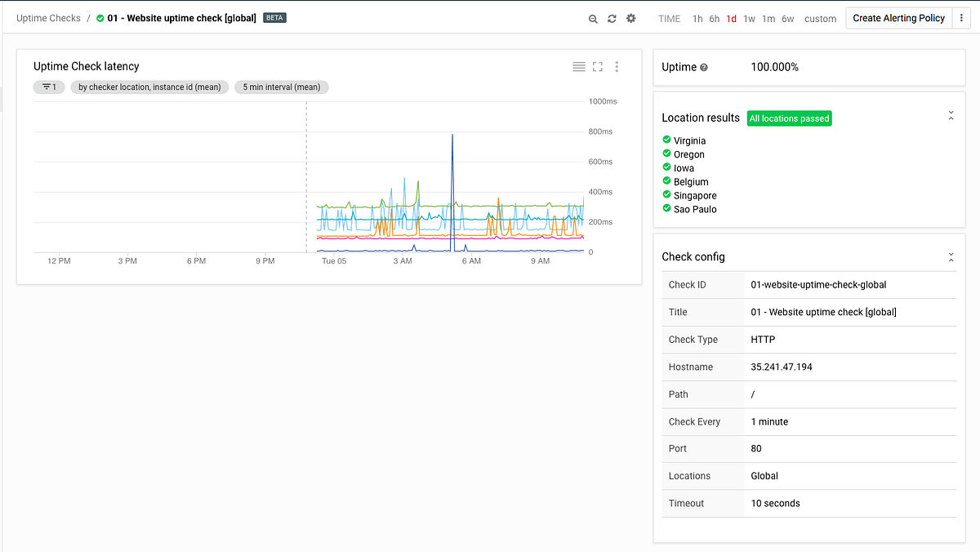Select the custom time range option
980x552 pixels.
820,18
